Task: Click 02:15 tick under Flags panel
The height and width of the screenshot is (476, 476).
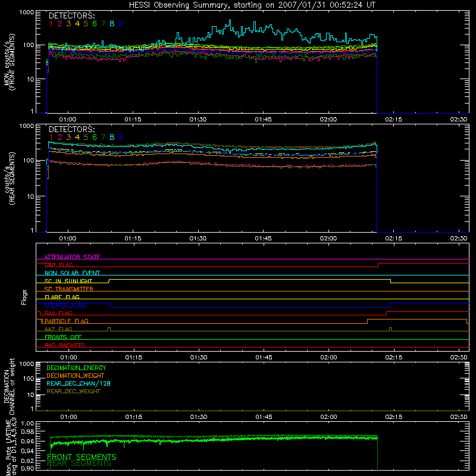Action: tap(394, 358)
